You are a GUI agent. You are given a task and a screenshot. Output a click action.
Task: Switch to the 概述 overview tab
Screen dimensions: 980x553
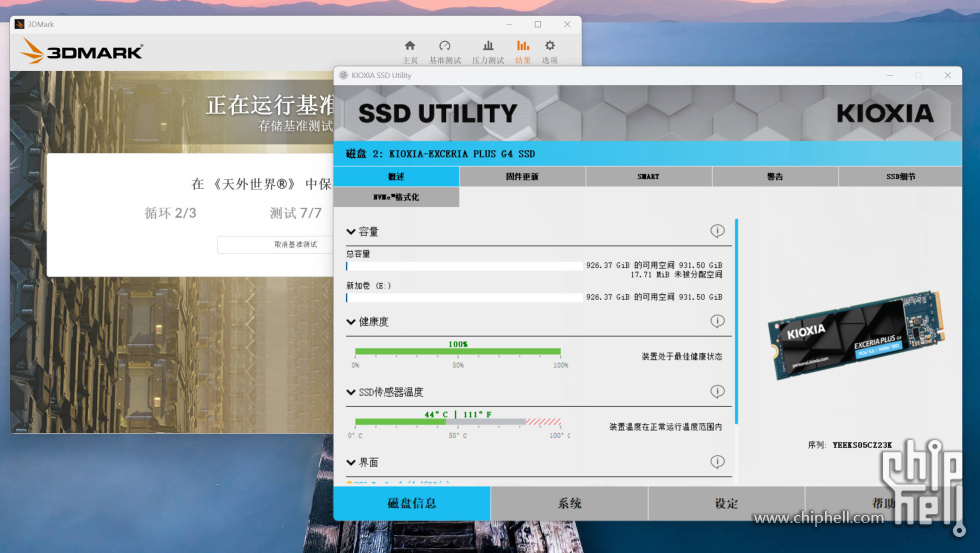pyautogui.click(x=396, y=176)
